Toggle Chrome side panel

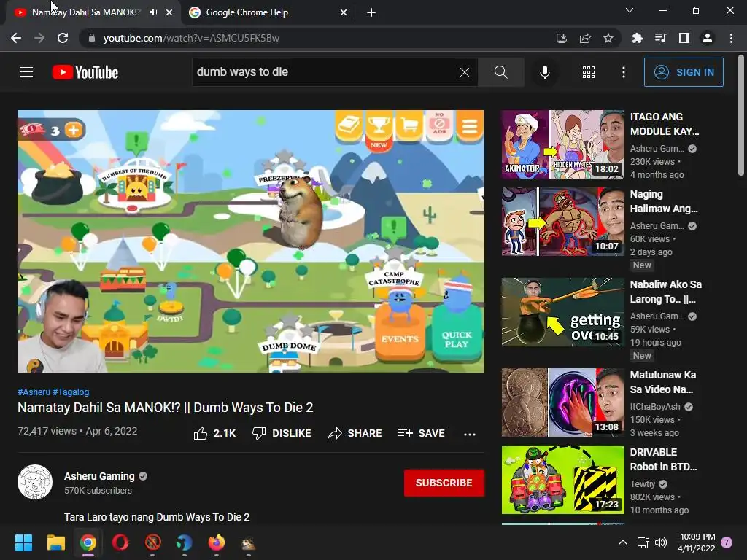(x=684, y=38)
